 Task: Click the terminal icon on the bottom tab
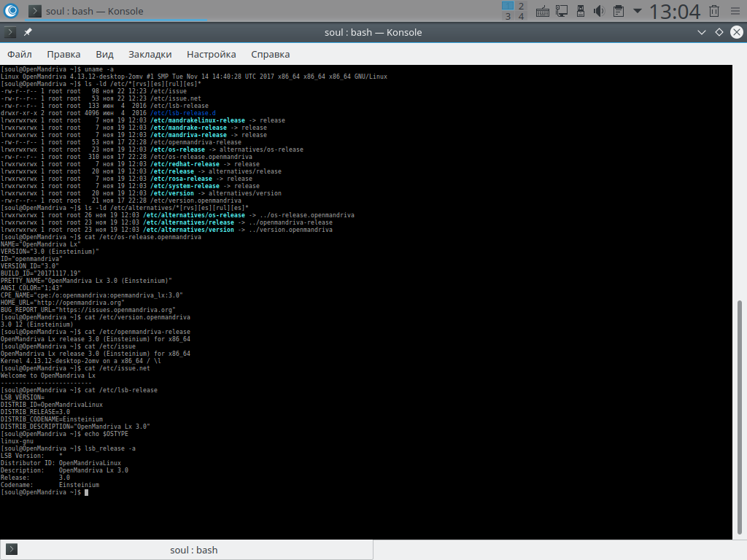[x=12, y=550]
